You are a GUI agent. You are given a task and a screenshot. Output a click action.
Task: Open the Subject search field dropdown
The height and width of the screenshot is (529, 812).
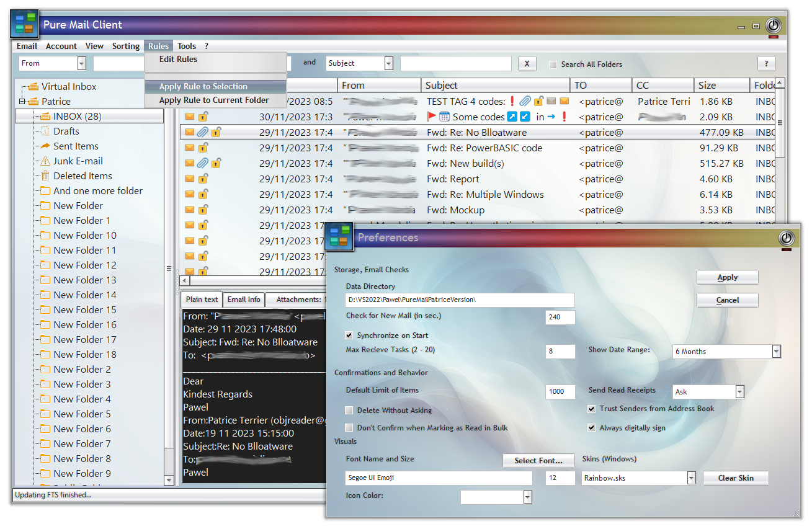point(389,63)
